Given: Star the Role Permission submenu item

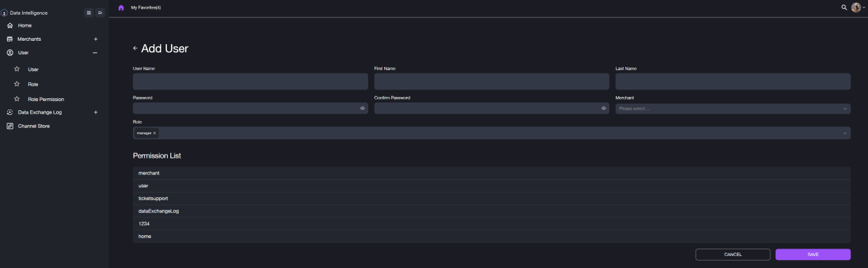Looking at the screenshot, I should coord(17,99).
